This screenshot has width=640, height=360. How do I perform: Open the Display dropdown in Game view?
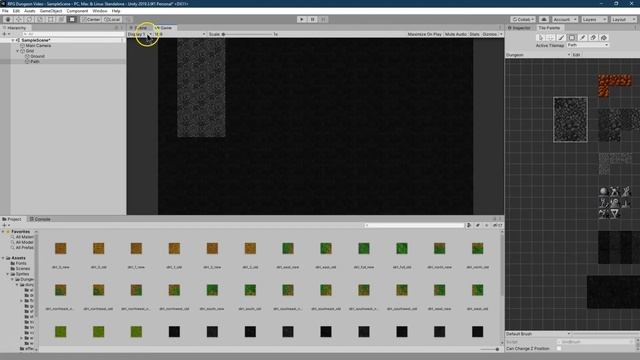140,34
